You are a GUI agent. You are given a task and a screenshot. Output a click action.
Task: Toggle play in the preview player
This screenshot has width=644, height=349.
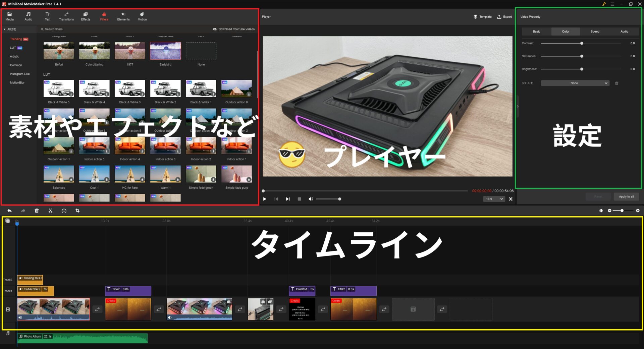tap(265, 199)
